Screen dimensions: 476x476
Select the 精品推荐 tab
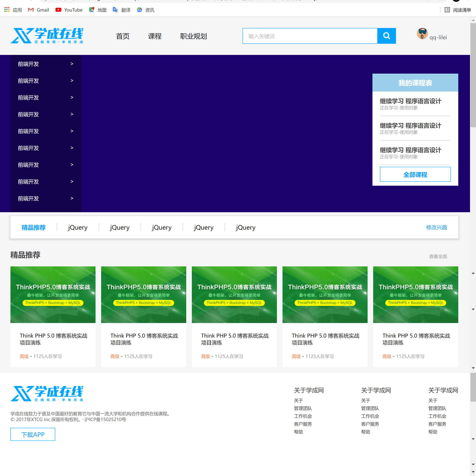point(34,227)
